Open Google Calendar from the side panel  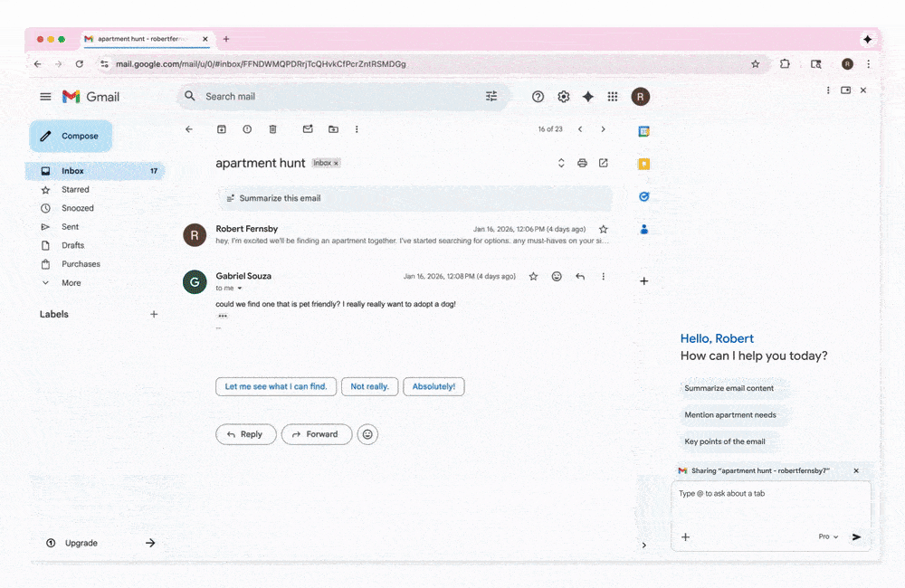click(x=643, y=130)
